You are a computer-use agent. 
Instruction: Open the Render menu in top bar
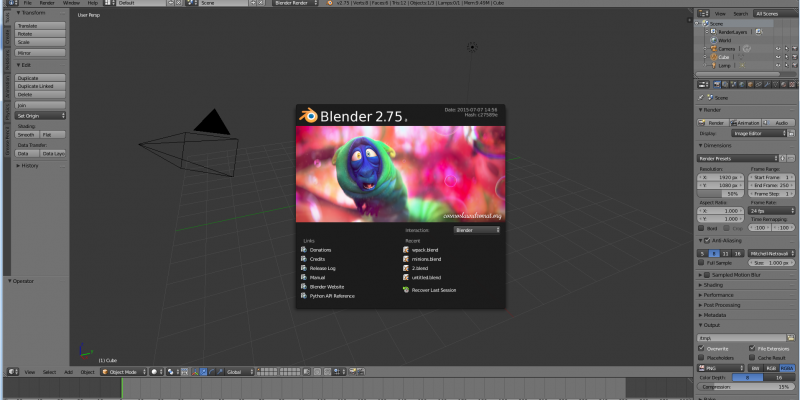coord(47,3)
